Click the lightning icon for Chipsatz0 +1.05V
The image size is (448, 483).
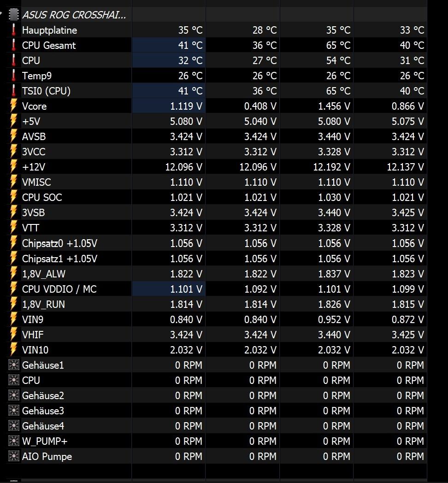tap(13, 243)
